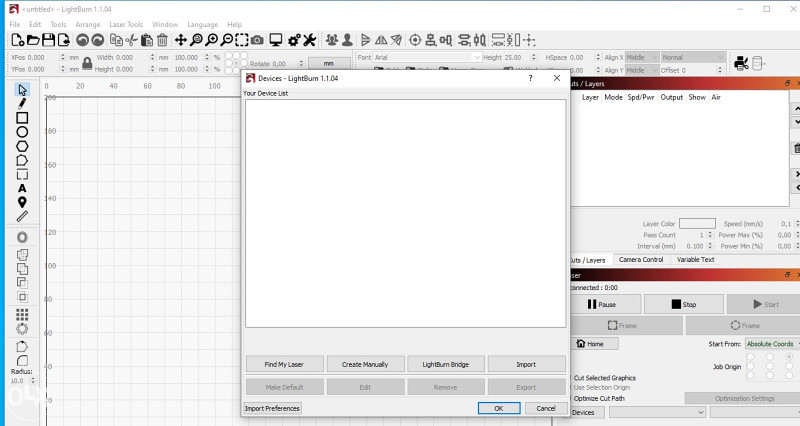Click the Pause button in Laser panel
The width and height of the screenshot is (800, 426).
(605, 304)
